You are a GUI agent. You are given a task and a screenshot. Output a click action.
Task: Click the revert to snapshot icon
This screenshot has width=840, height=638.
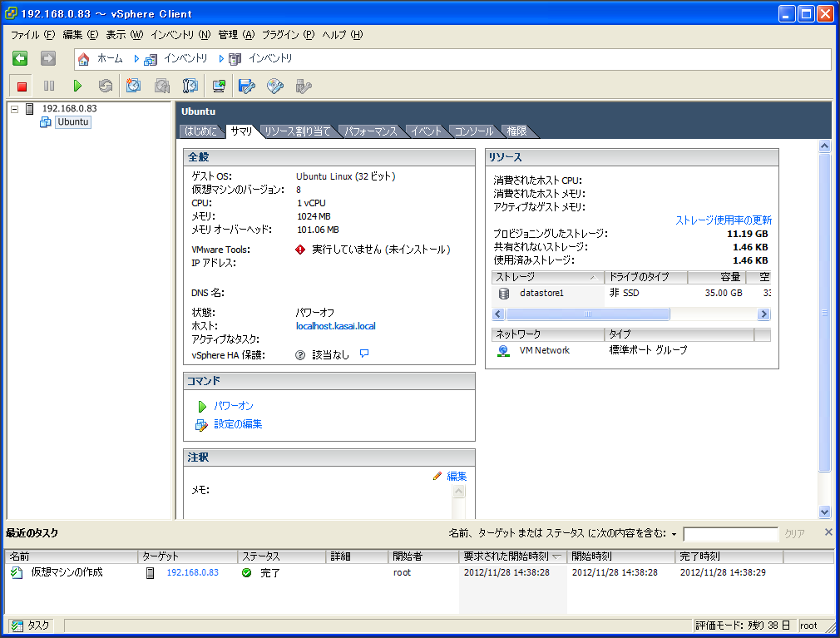(x=162, y=86)
